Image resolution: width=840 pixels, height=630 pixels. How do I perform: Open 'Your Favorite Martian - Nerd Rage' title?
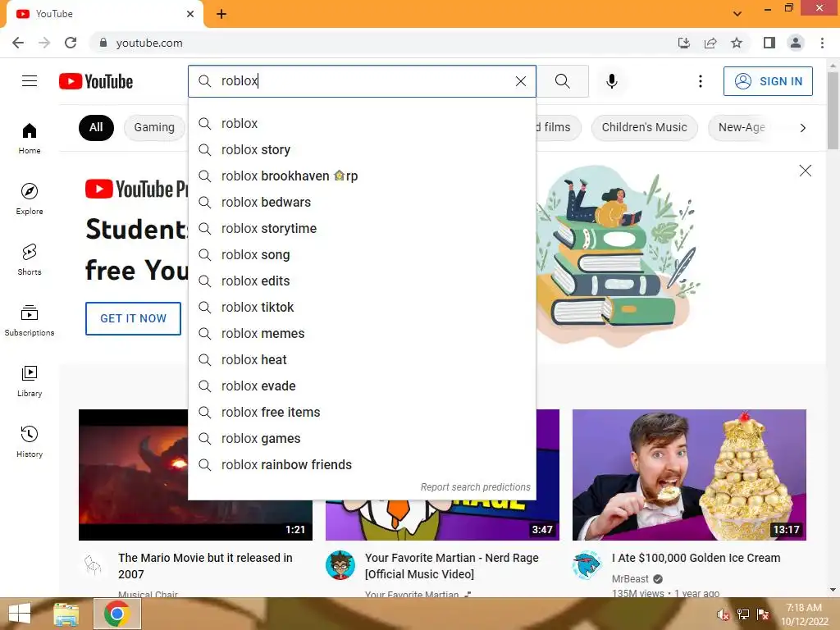tap(452, 566)
